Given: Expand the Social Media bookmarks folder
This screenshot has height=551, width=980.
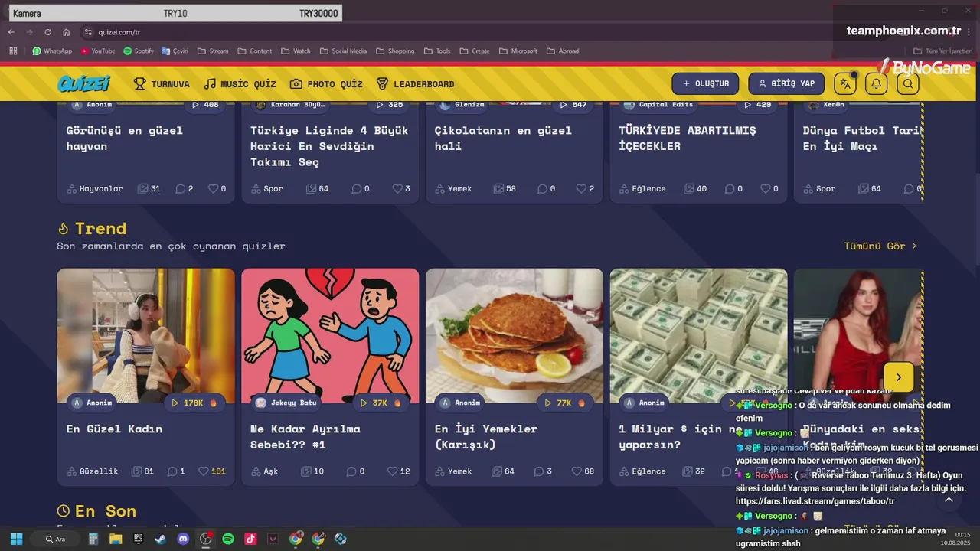Looking at the screenshot, I should 343,51.
